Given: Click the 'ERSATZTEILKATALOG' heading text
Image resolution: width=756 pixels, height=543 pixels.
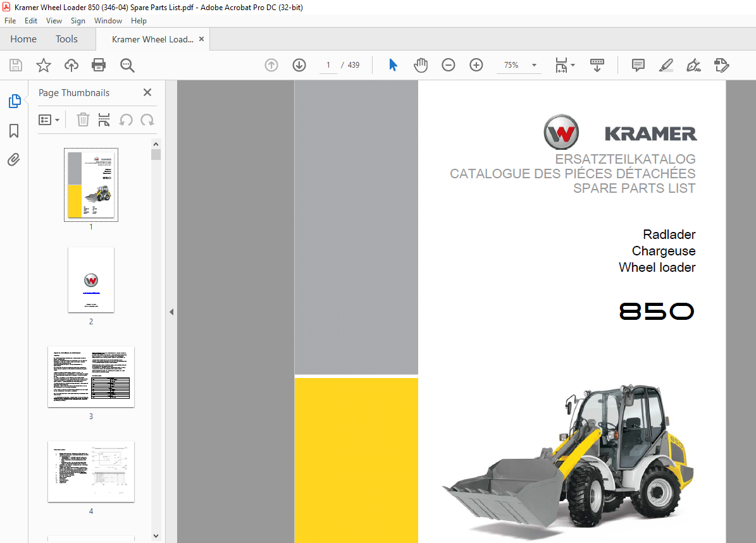Looking at the screenshot, I should pos(625,159).
